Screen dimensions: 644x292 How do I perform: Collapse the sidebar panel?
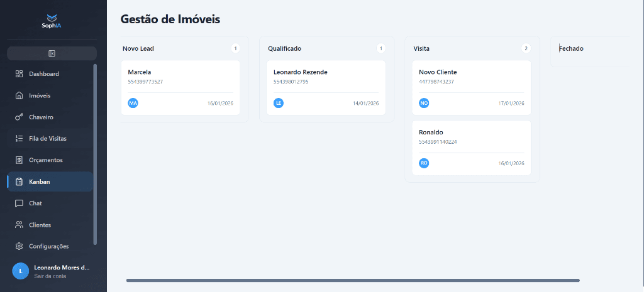tap(52, 53)
